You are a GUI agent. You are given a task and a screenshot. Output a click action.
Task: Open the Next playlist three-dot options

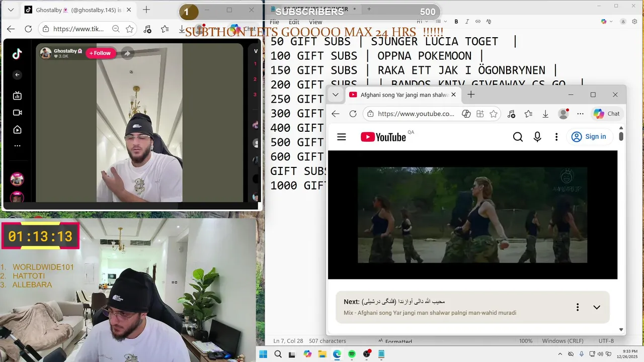point(578,307)
